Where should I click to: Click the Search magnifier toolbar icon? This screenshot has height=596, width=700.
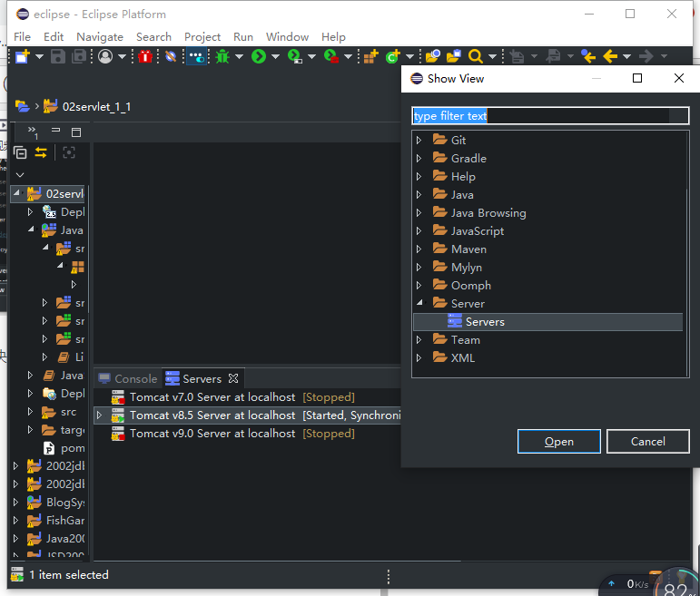click(476, 56)
